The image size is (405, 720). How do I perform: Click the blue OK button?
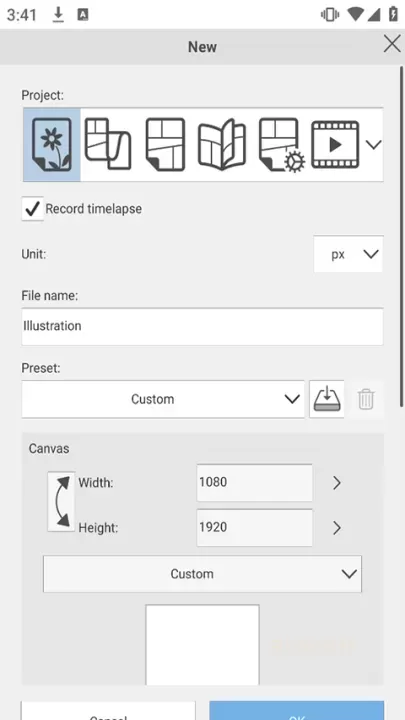297,710
